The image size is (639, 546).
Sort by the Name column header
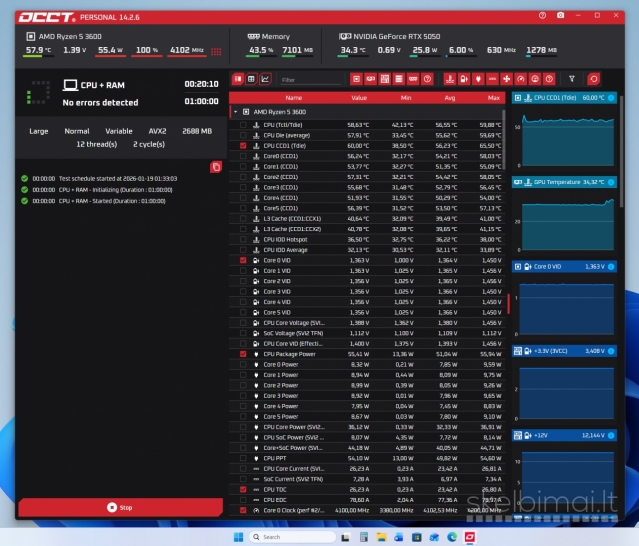(294, 98)
